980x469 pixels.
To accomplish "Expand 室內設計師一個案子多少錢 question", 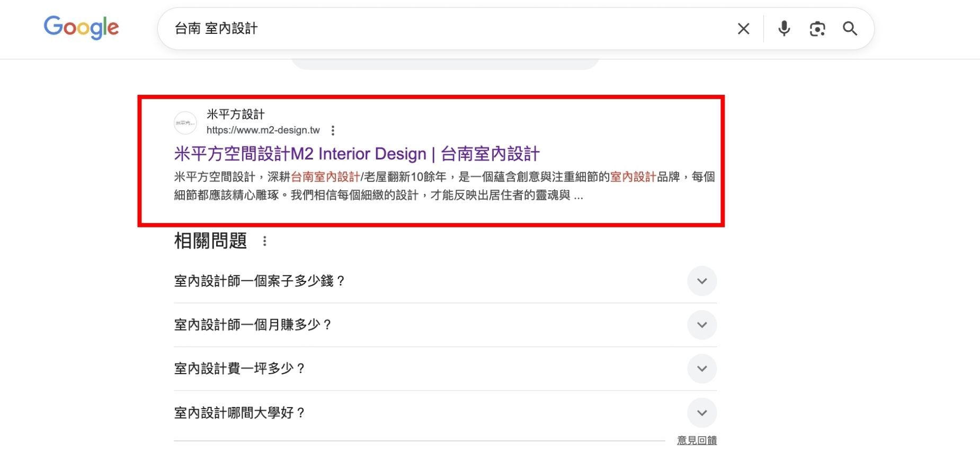I will [x=701, y=281].
